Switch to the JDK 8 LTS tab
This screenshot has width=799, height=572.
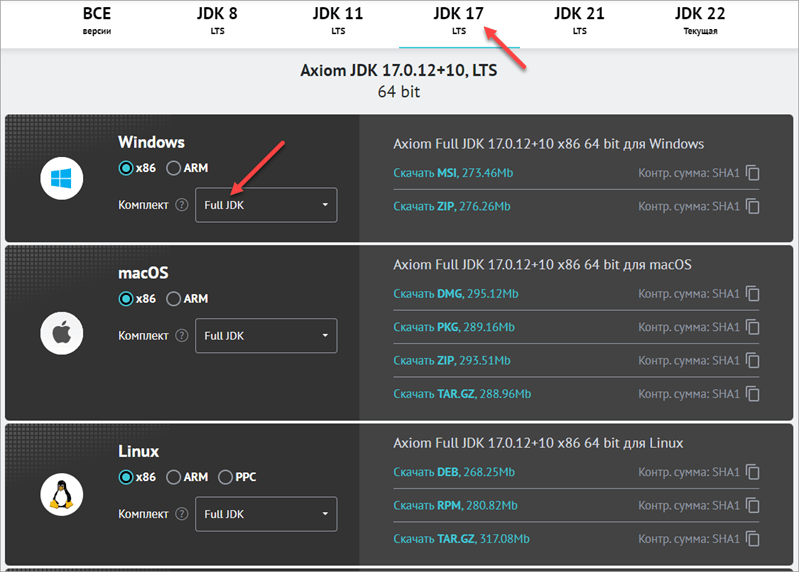click(218, 21)
